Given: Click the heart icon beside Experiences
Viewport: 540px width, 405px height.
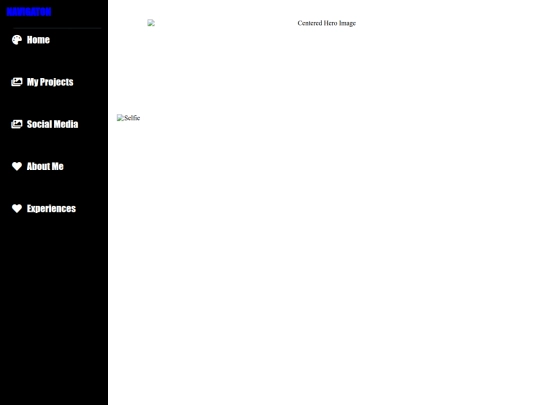Looking at the screenshot, I should (17, 208).
